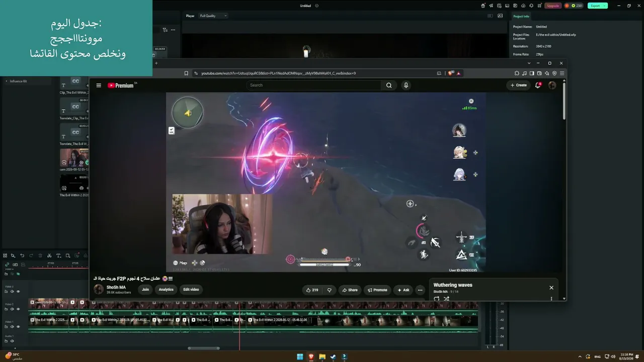Select the split scissors tool in the timeline toolbar
This screenshot has height=362, width=644.
(49, 256)
